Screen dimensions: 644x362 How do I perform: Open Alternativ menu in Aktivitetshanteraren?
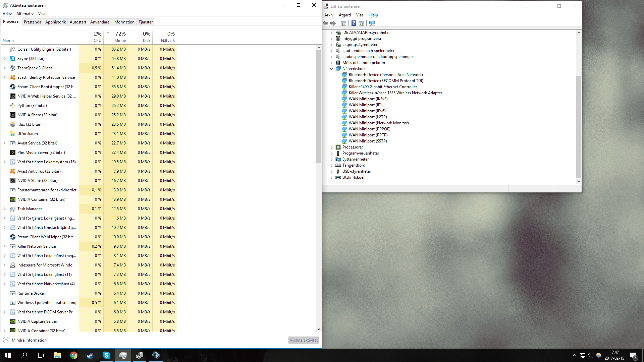(x=25, y=14)
